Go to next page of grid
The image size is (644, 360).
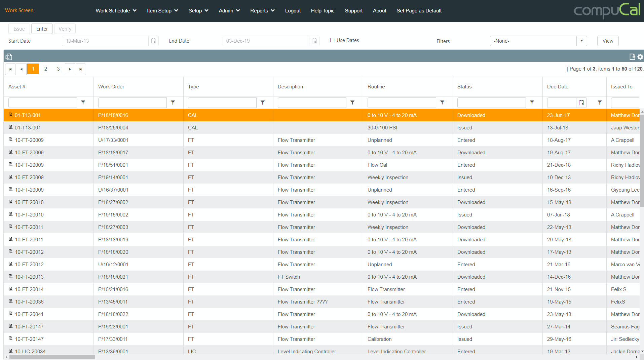coord(70,69)
